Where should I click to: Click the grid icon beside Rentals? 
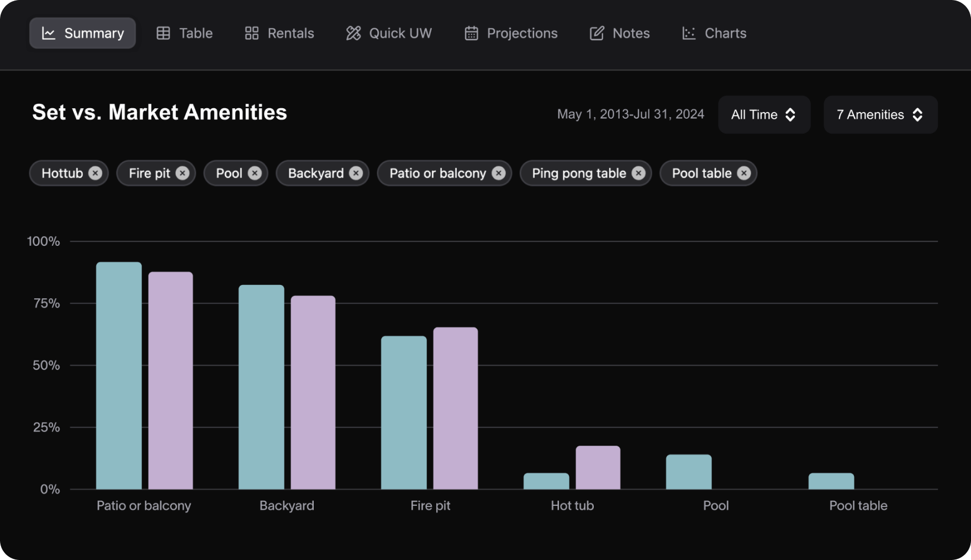pos(252,33)
